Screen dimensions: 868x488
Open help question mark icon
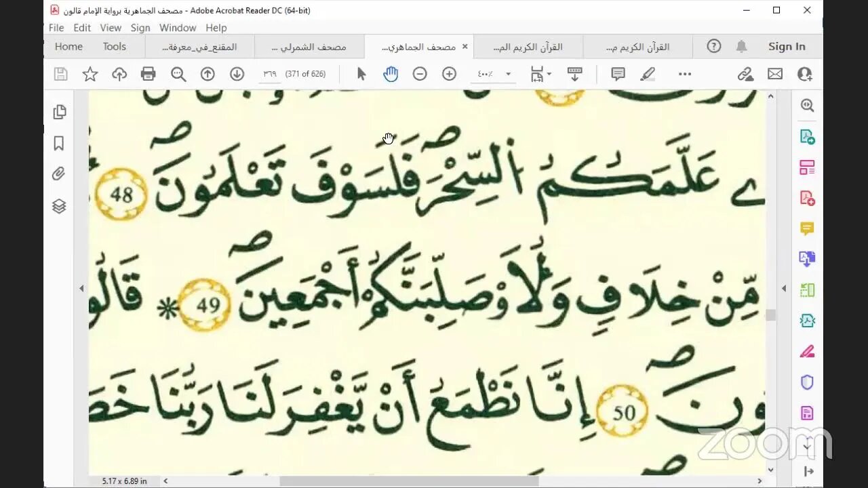point(714,46)
